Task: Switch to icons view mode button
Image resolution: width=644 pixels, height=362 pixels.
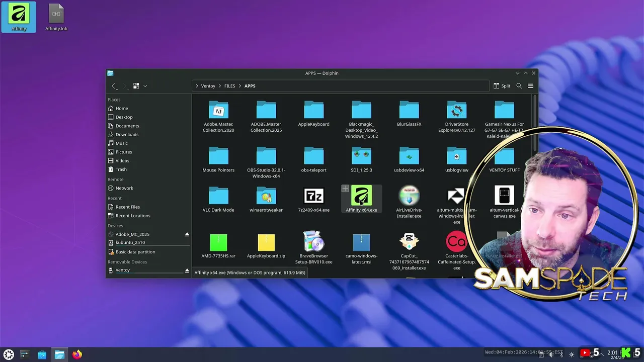Action: 136,86
